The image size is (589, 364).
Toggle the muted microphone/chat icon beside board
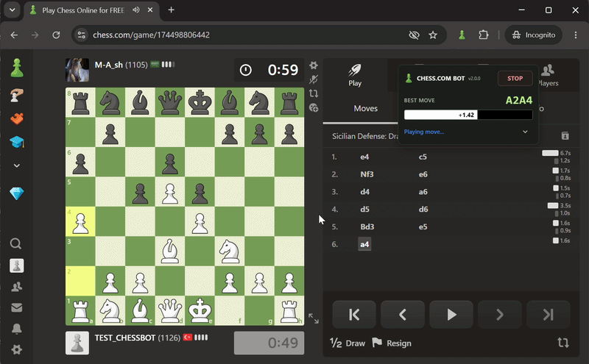coord(314,79)
